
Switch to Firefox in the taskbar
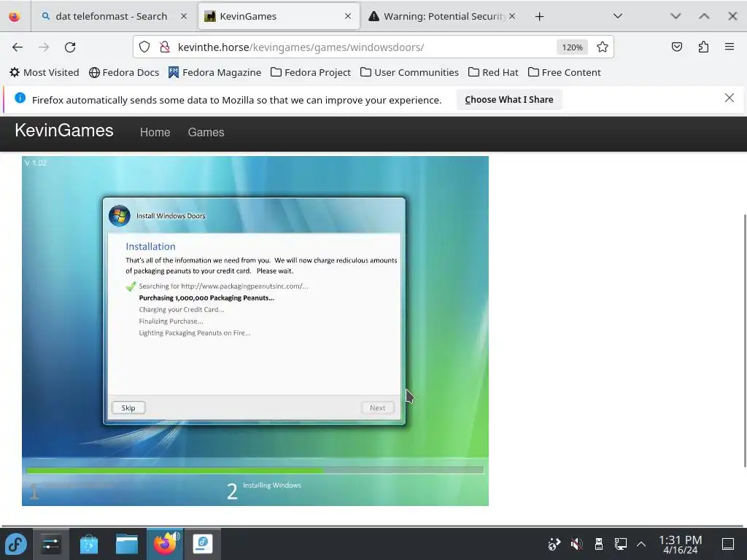[165, 544]
